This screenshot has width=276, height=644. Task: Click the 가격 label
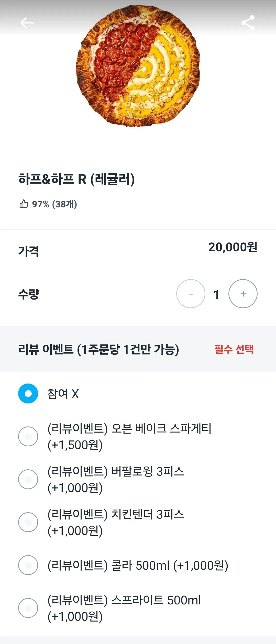tap(28, 251)
